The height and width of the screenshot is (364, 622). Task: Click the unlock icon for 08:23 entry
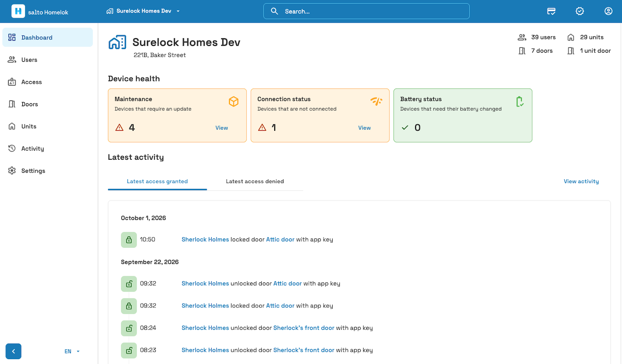click(x=129, y=350)
